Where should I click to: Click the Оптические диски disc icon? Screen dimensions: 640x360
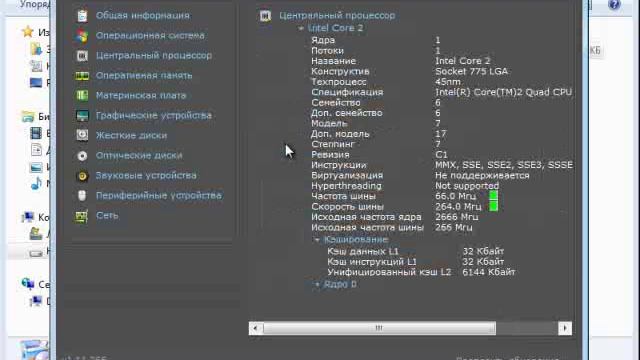coord(82,156)
